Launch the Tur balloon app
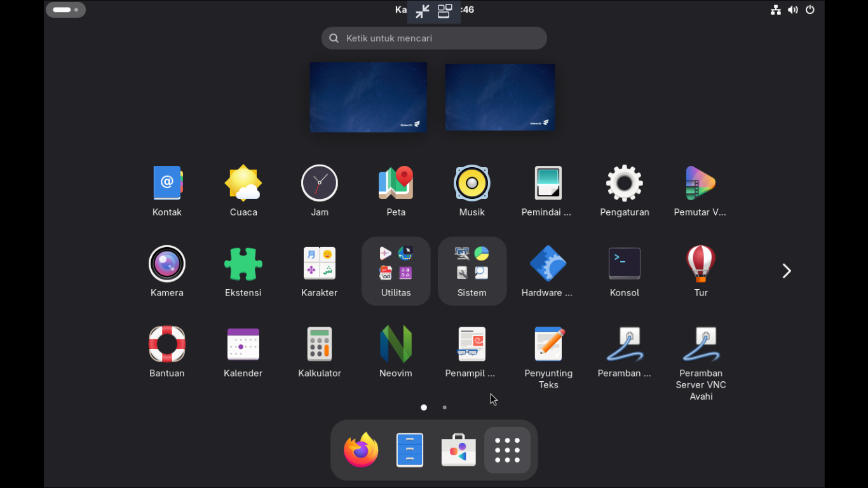Viewport: 868px width, 488px height. point(701,271)
